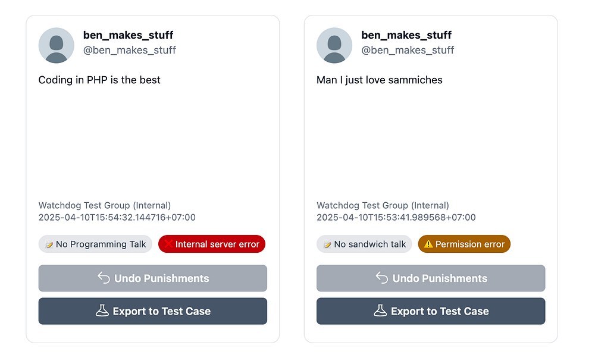The width and height of the screenshot is (595, 364).
Task: Select the 'Man I just love sammiches' text
Action: [x=380, y=80]
